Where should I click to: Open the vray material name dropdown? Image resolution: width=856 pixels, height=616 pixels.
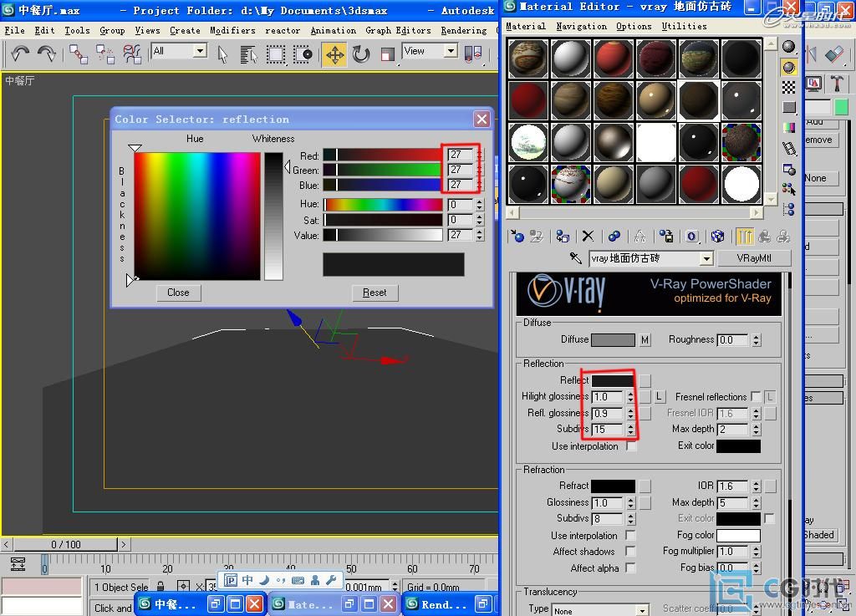pyautogui.click(x=706, y=258)
